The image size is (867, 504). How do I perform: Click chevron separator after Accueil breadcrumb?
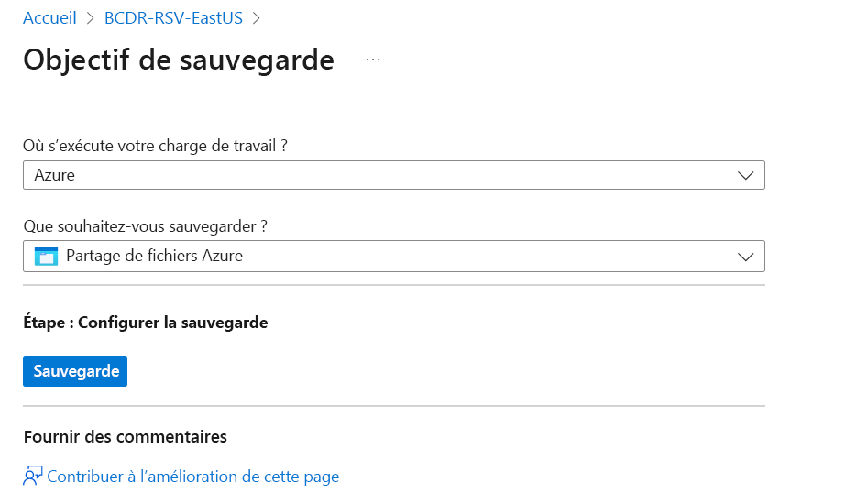(90, 17)
